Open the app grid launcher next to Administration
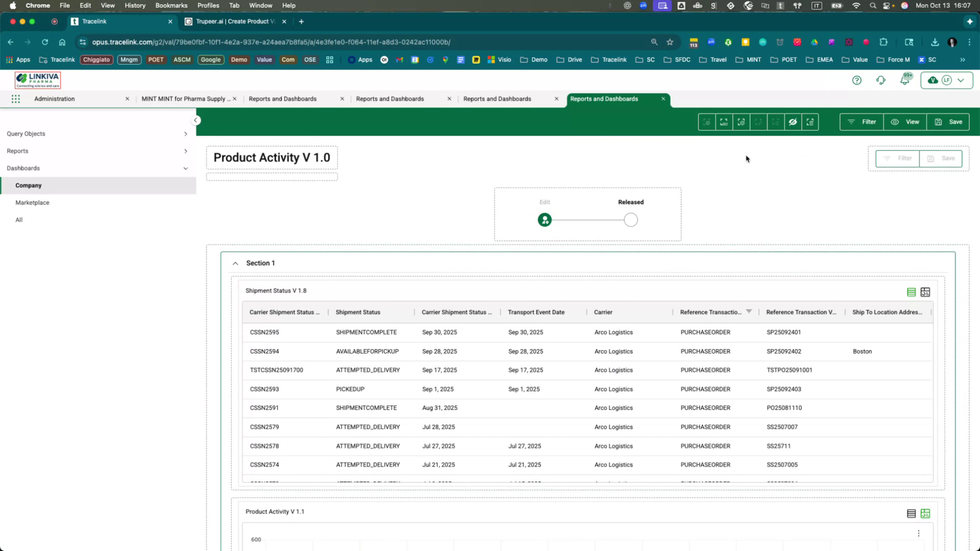Image resolution: width=980 pixels, height=551 pixels. coord(15,98)
